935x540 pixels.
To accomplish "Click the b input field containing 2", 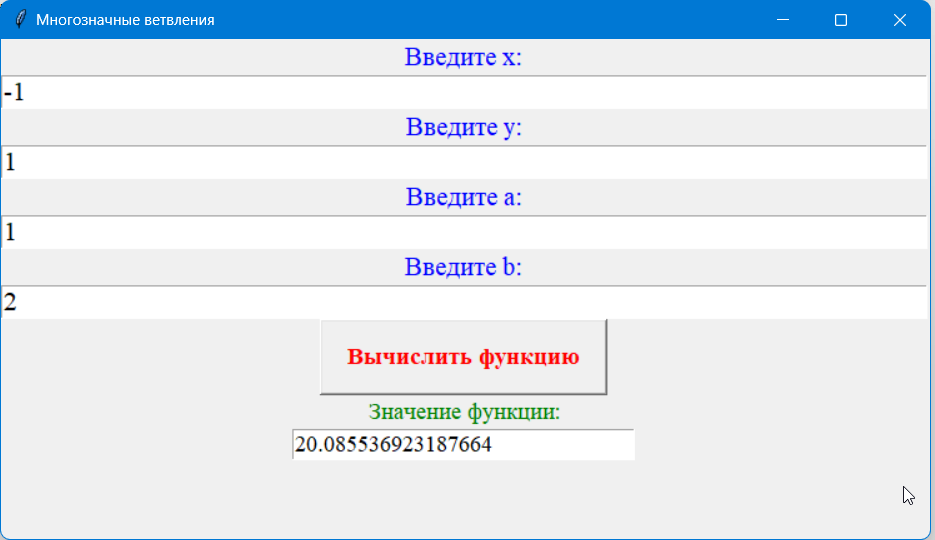I will coord(463,302).
